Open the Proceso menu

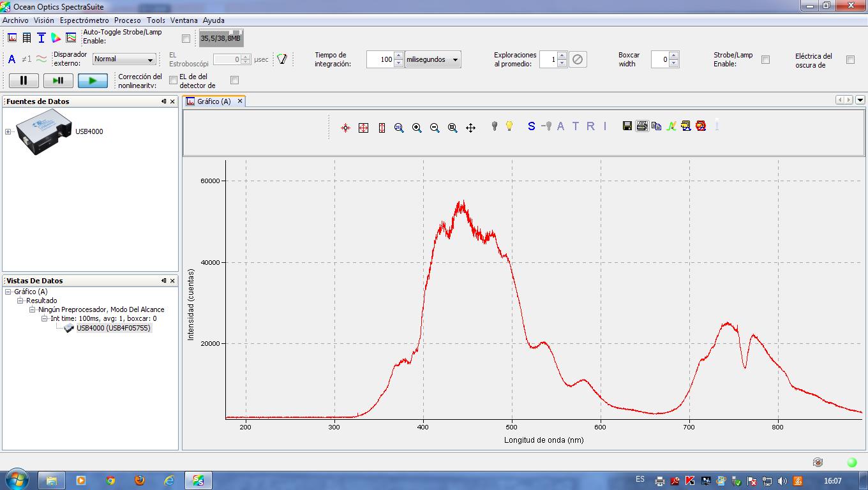(128, 20)
